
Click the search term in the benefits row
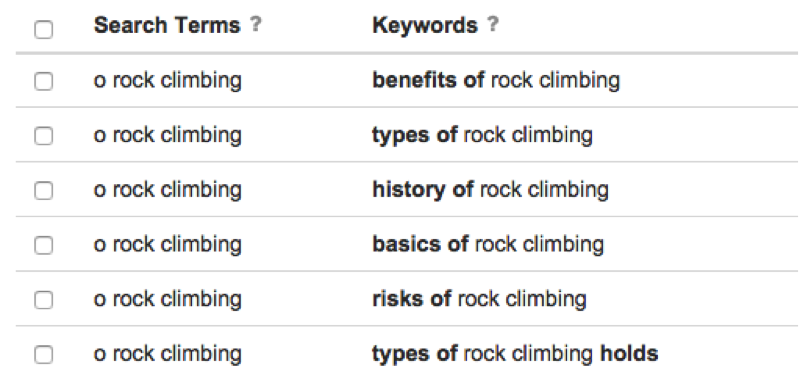coord(168,80)
